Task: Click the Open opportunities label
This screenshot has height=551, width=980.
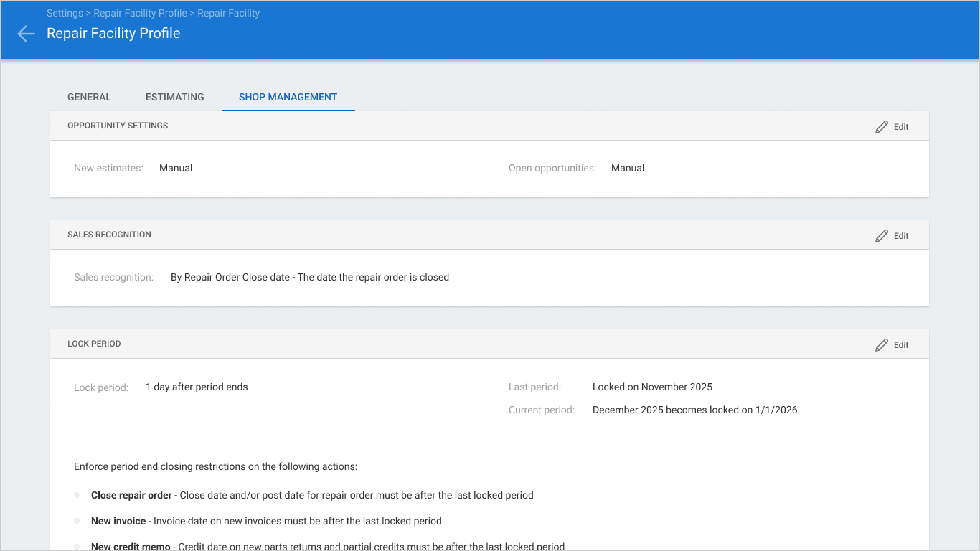Action: [552, 168]
